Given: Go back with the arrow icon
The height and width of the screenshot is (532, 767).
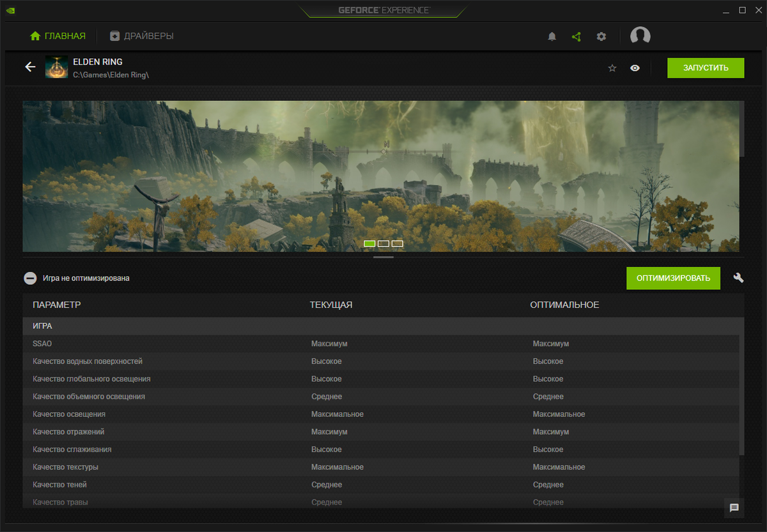Looking at the screenshot, I should [30, 67].
